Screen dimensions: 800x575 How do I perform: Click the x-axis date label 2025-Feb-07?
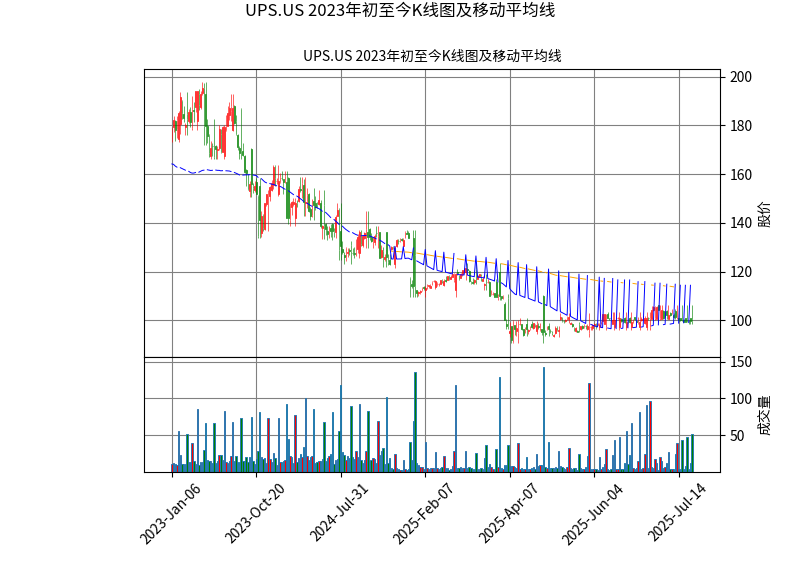pos(423,514)
